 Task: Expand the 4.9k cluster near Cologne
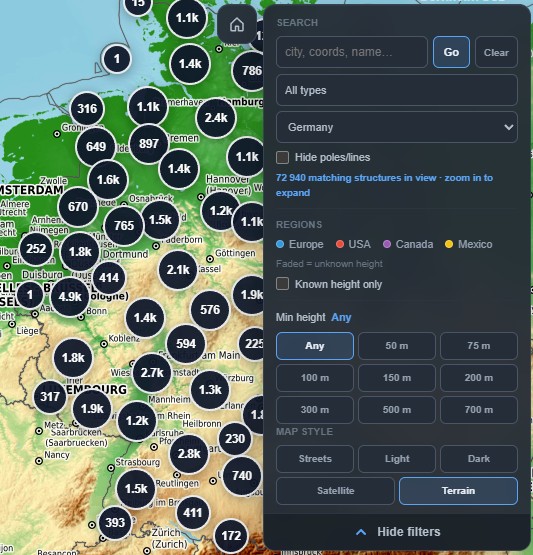tap(70, 297)
